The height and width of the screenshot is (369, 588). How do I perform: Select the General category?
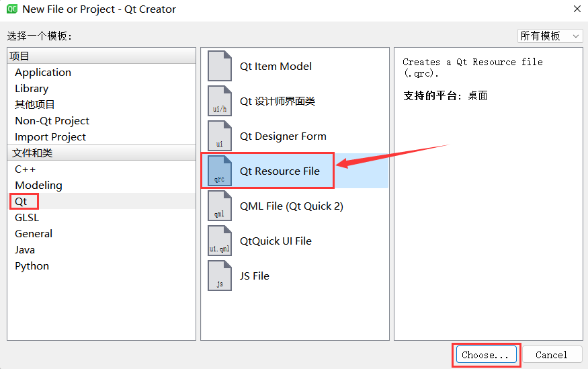tap(34, 234)
